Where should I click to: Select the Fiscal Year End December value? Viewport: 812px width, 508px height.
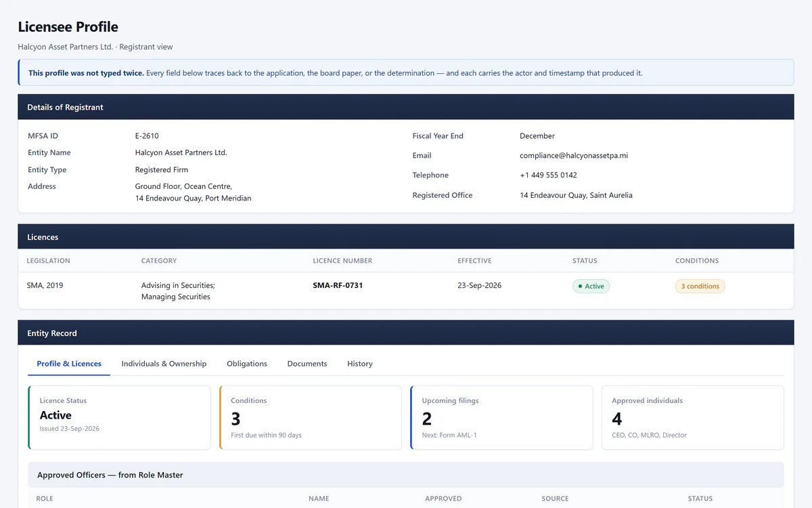537,136
